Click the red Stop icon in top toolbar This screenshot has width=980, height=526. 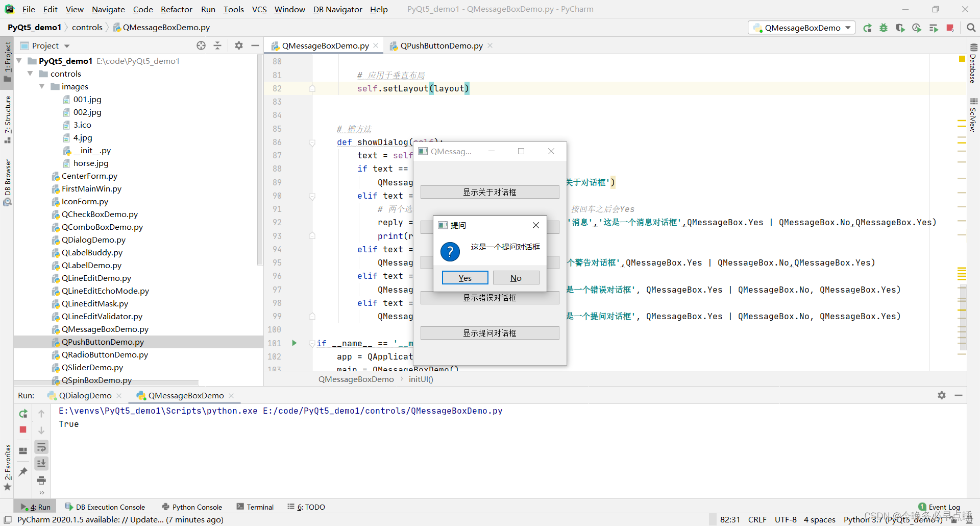pos(950,28)
